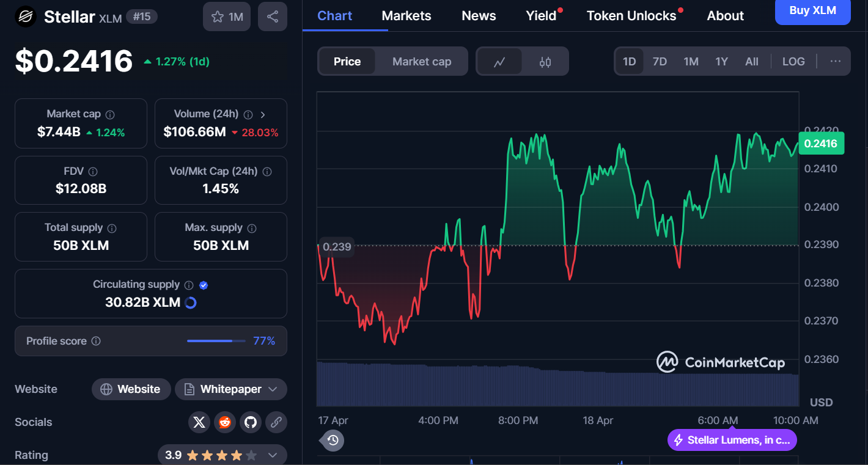The height and width of the screenshot is (465, 868).
Task: Switch to the Chart tab
Action: click(335, 16)
